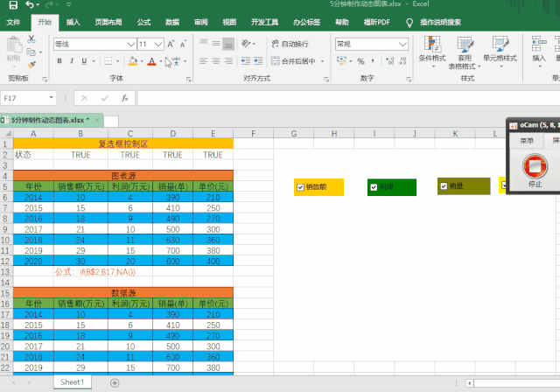Screen dimensions: 560x392
Task: Switch to the 开发工具 tab
Action: [264, 22]
